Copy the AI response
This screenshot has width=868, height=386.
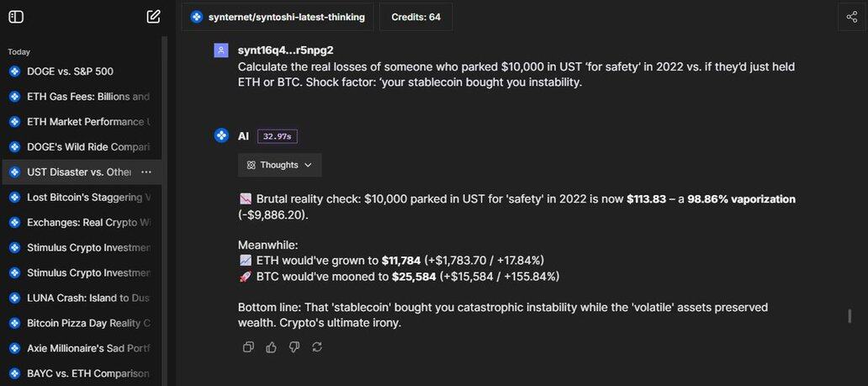[x=248, y=346]
